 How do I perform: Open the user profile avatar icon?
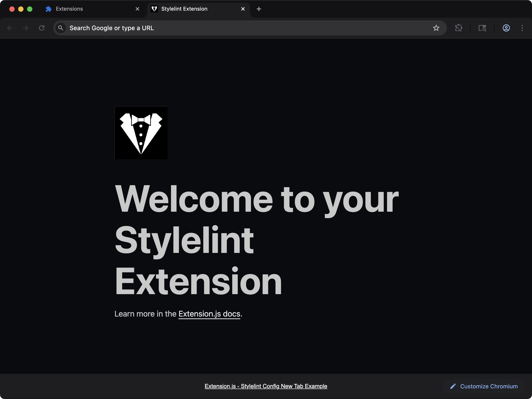coord(506,28)
